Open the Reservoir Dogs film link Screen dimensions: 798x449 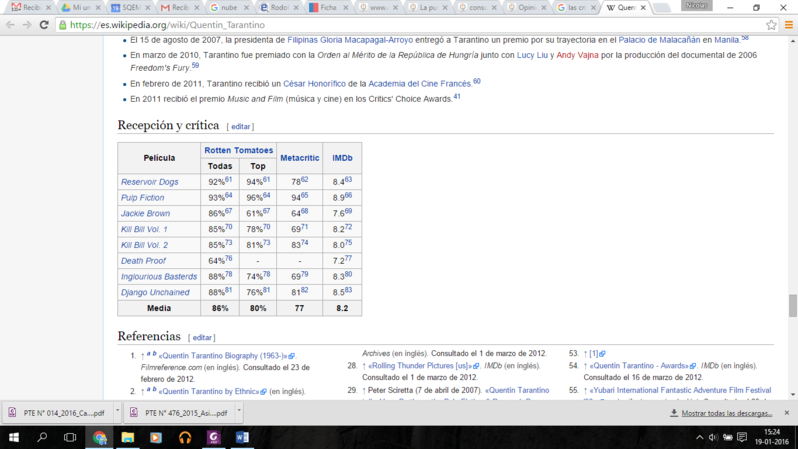tap(150, 182)
